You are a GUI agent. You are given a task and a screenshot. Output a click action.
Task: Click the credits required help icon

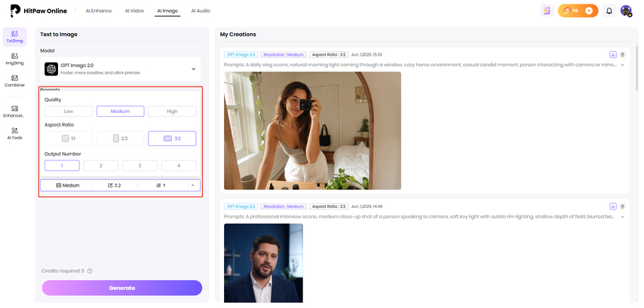click(x=90, y=271)
